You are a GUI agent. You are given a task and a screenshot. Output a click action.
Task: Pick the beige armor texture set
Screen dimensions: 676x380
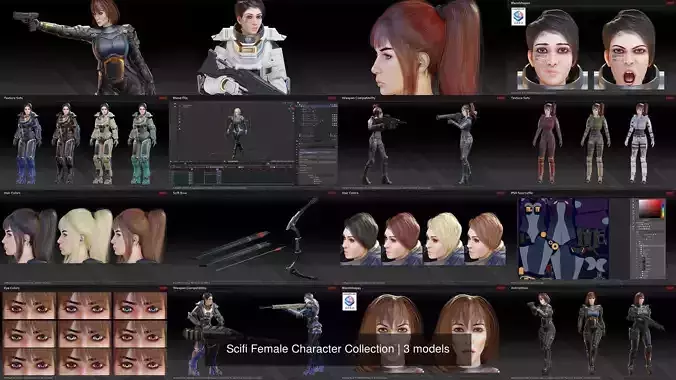(104, 143)
